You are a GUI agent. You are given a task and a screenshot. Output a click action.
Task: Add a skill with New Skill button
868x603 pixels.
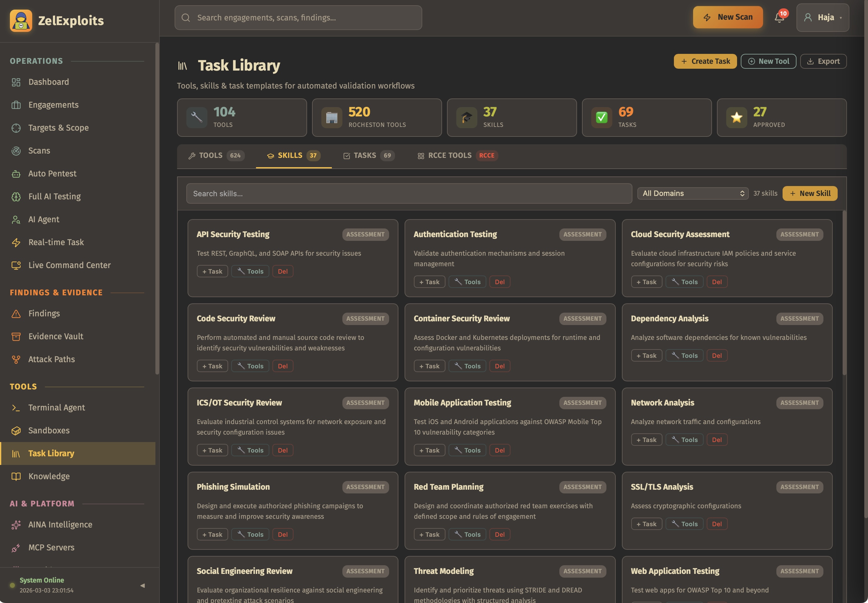[x=810, y=193]
